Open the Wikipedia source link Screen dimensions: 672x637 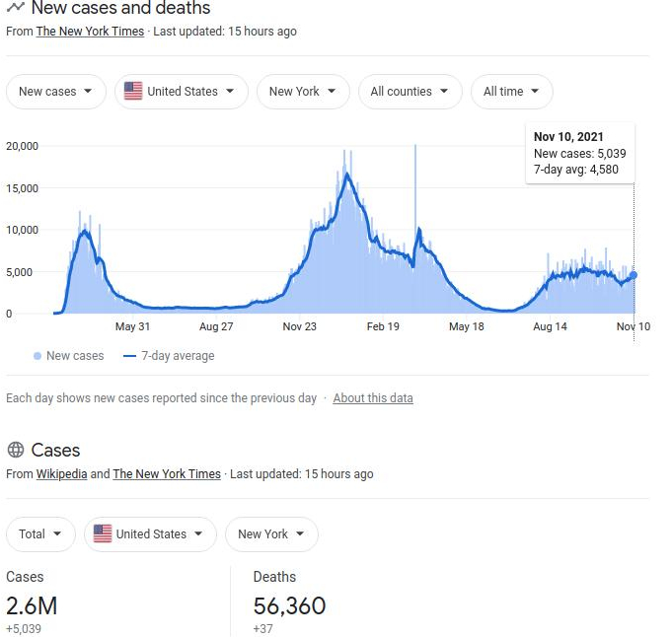pos(62,473)
